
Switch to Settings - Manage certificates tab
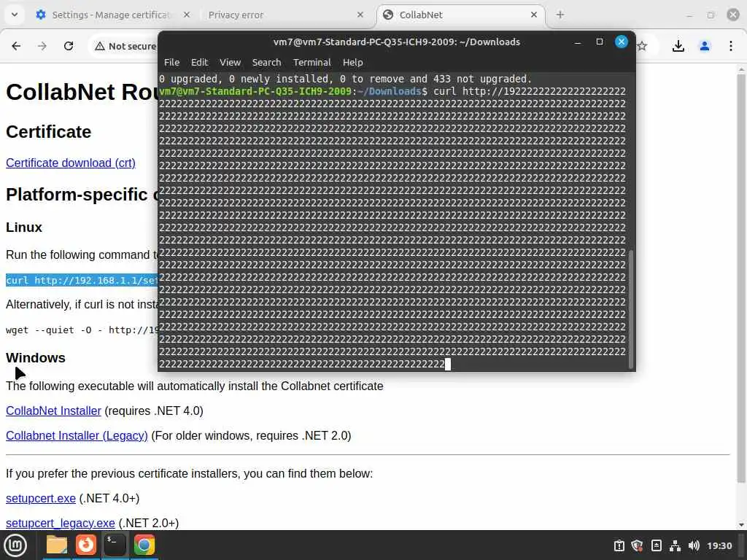click(x=111, y=15)
